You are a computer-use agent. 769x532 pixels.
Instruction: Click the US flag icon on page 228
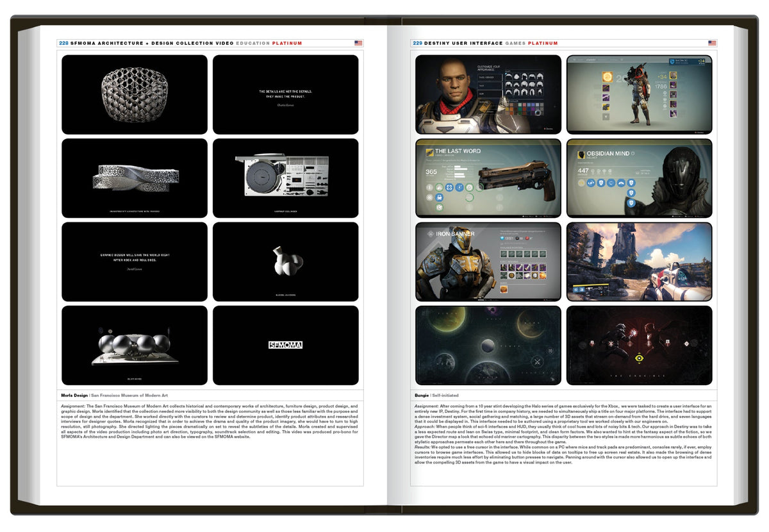[358, 43]
